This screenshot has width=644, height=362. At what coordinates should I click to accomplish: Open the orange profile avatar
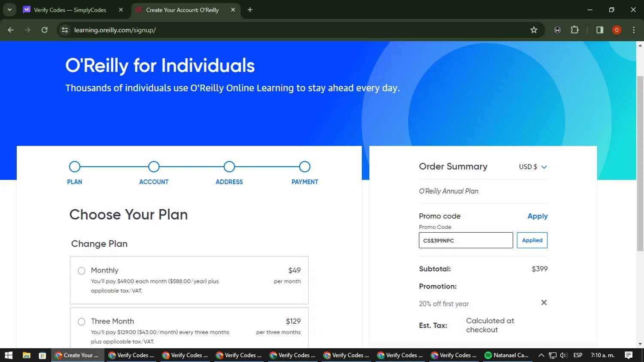(617, 30)
